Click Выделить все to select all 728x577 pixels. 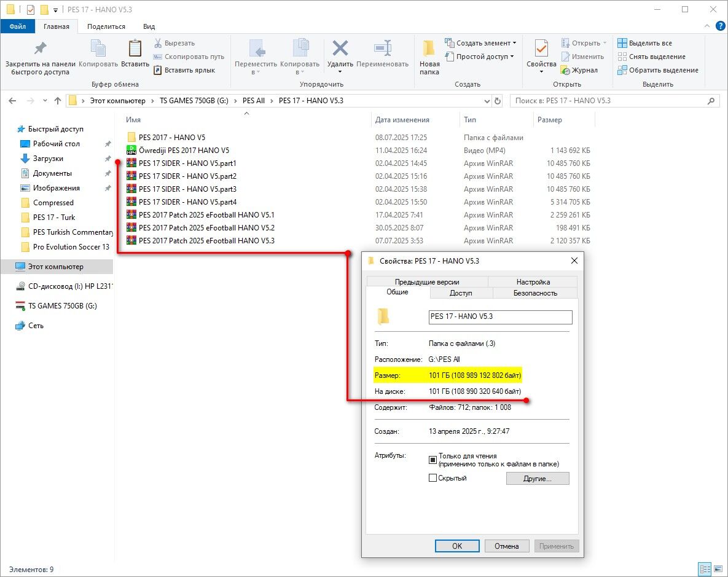645,43
